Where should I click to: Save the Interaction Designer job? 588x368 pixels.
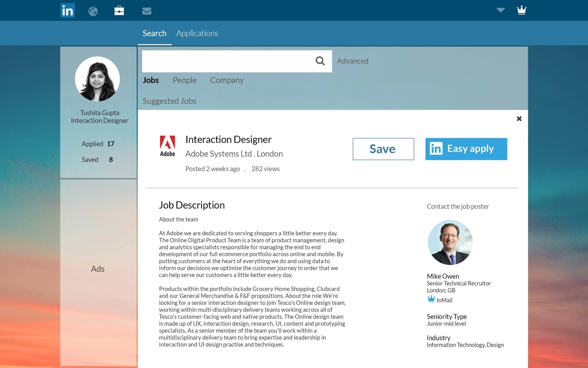coord(383,149)
